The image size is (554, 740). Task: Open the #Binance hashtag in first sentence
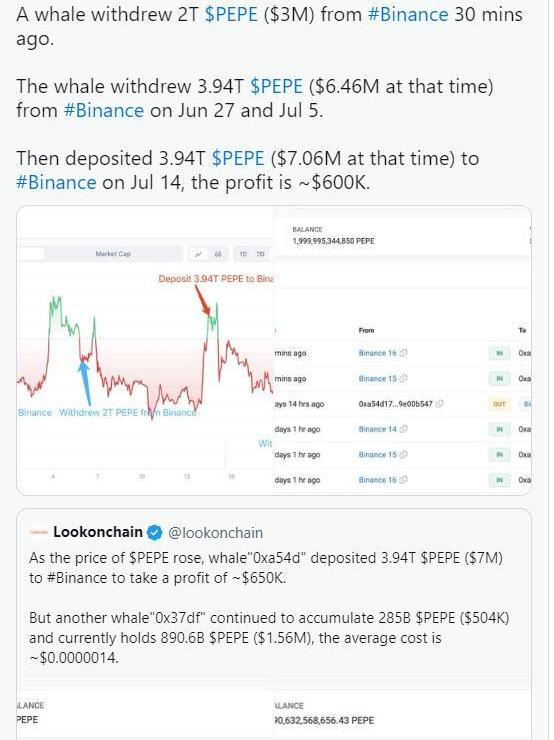[408, 14]
